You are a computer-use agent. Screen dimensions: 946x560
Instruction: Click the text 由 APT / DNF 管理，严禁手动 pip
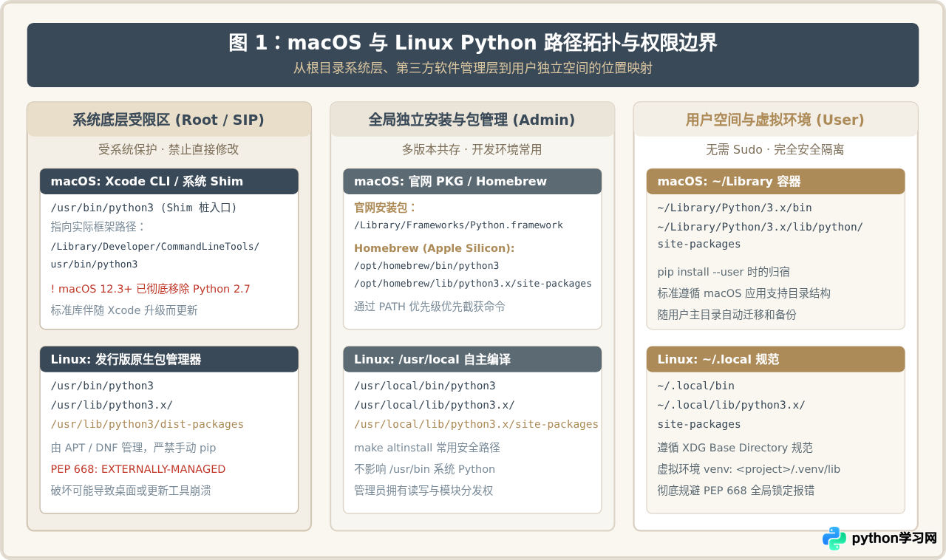(133, 448)
